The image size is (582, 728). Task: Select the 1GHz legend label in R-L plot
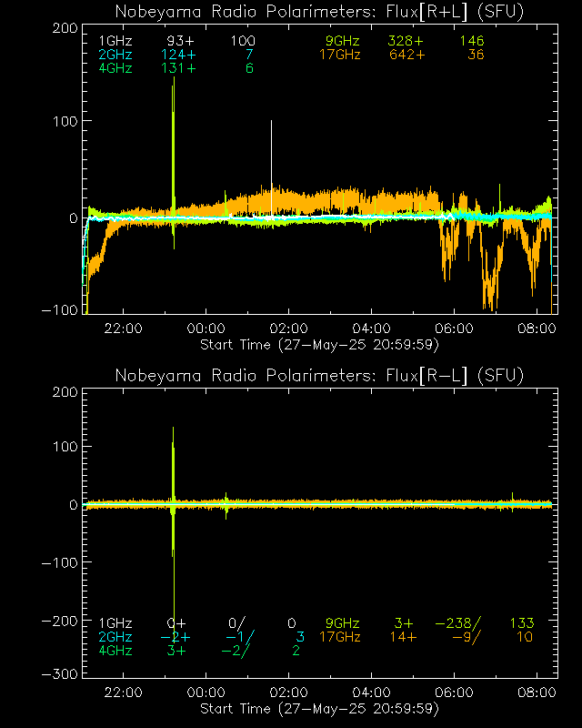tap(115, 623)
